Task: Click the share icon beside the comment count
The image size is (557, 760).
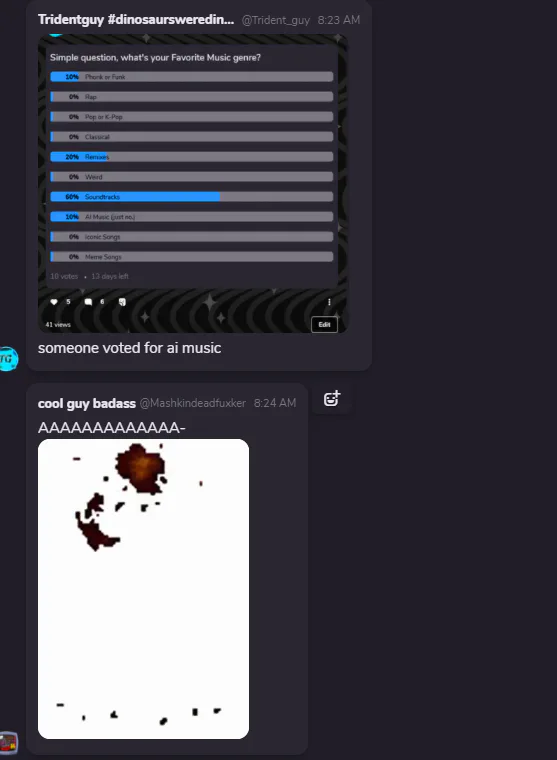Action: 122,302
